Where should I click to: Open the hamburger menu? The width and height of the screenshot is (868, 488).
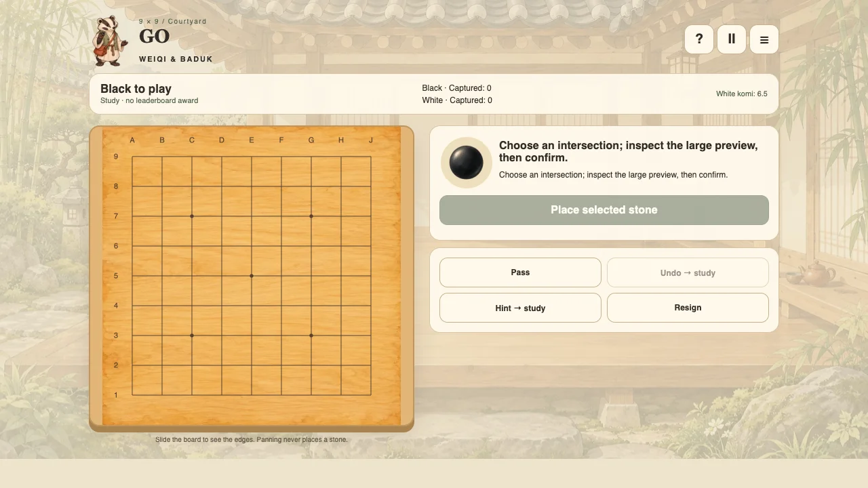click(x=764, y=39)
